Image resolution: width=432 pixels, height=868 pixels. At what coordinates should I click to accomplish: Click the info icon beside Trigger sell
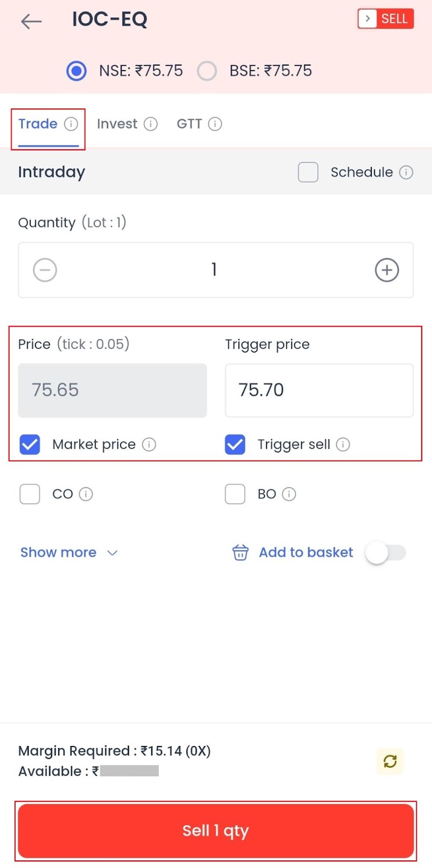343,444
